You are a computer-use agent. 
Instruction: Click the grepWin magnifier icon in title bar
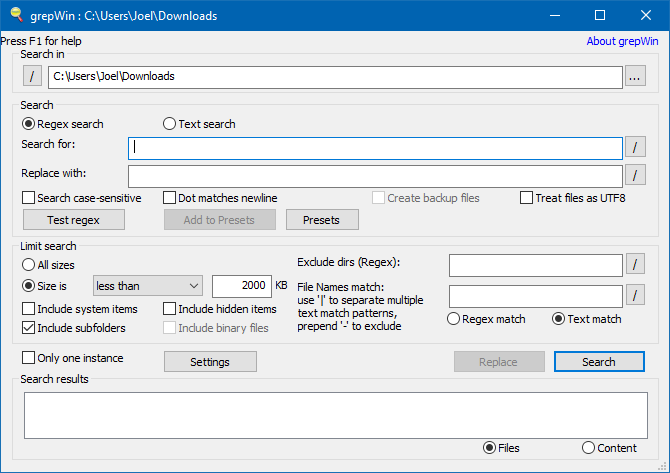tap(17, 15)
